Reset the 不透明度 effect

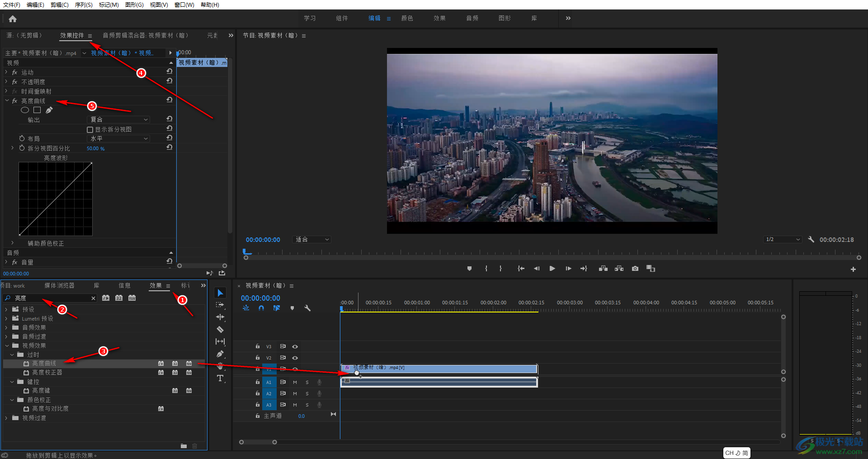(x=170, y=81)
